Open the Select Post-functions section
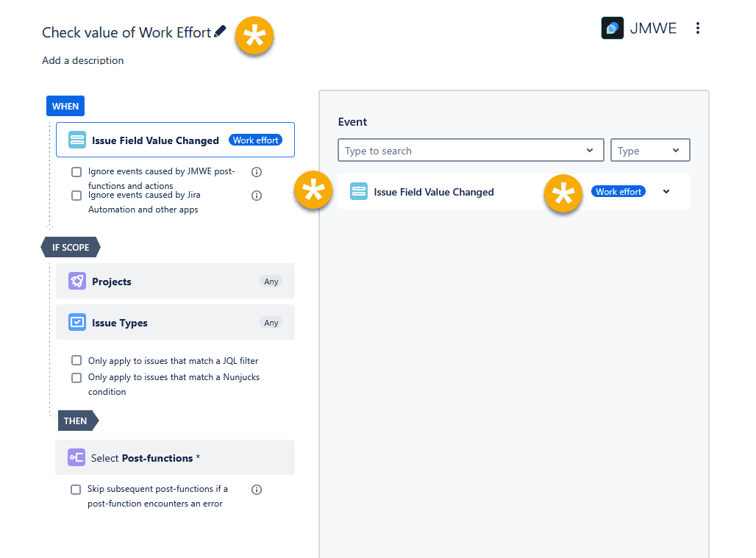 point(175,458)
